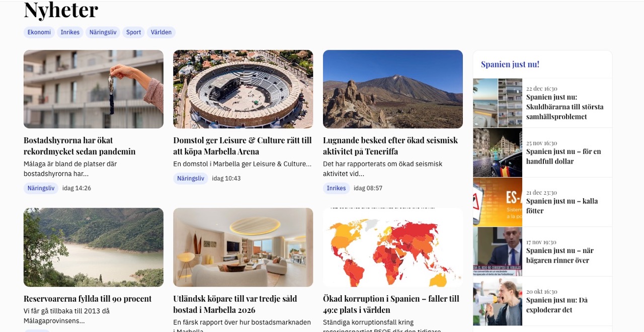Viewport: 644px width, 332px height.
Task: Open the Teide volcano landscape image
Action: (392, 89)
